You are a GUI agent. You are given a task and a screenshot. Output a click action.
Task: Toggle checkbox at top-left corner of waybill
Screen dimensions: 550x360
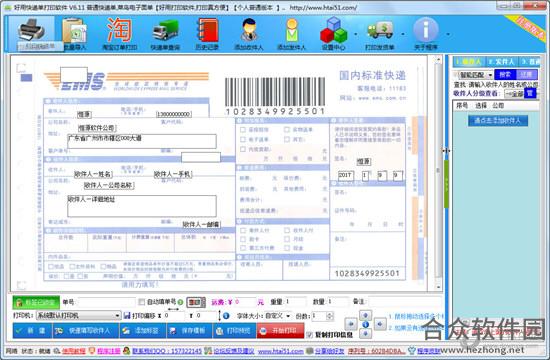21,68
